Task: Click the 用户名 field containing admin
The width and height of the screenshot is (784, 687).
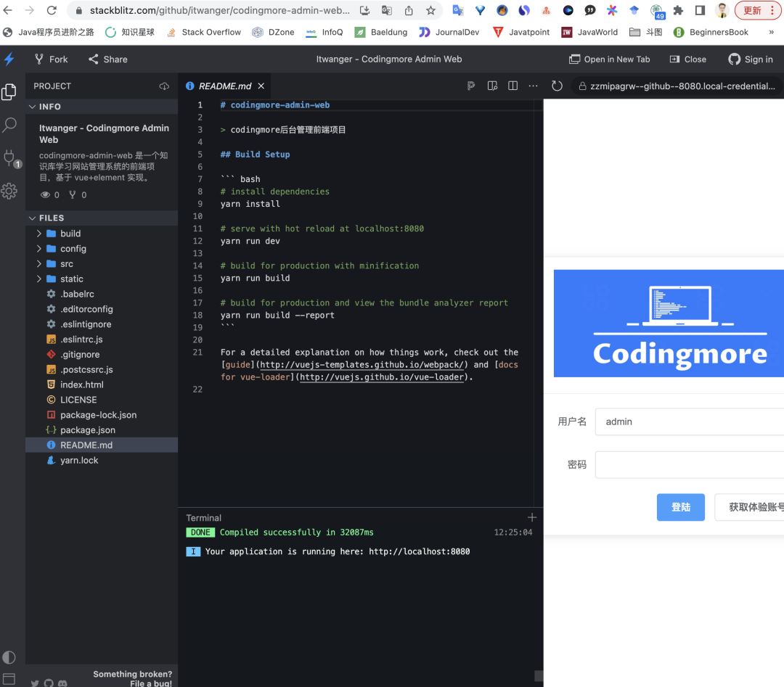Action: tap(690, 421)
